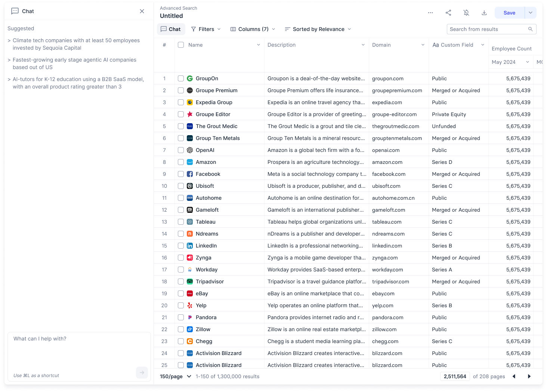Tick the Tableau row checkbox

181,222
